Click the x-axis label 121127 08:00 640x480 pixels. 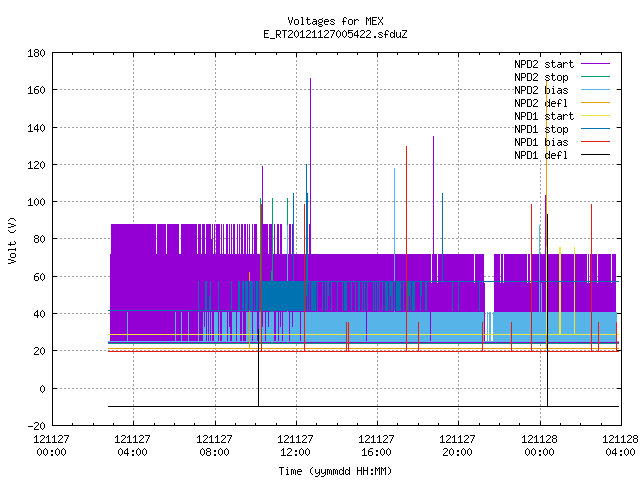(x=214, y=446)
